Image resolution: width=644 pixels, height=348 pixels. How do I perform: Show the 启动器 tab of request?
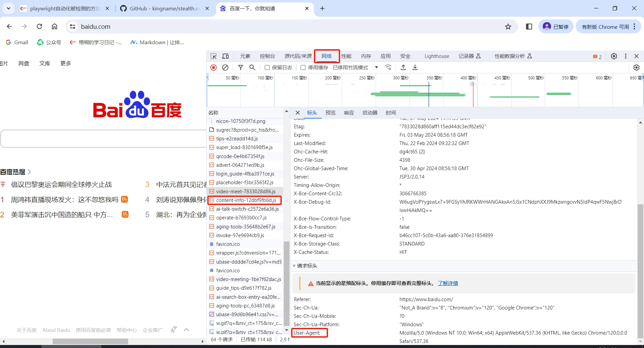[370, 113]
